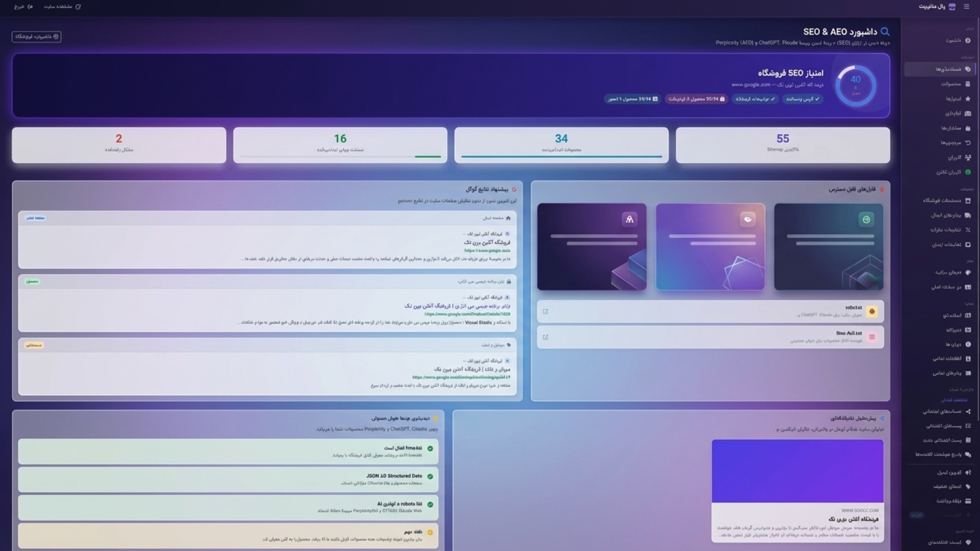Click the purple social share preview image
The width and height of the screenshot is (980, 551).
(x=797, y=471)
